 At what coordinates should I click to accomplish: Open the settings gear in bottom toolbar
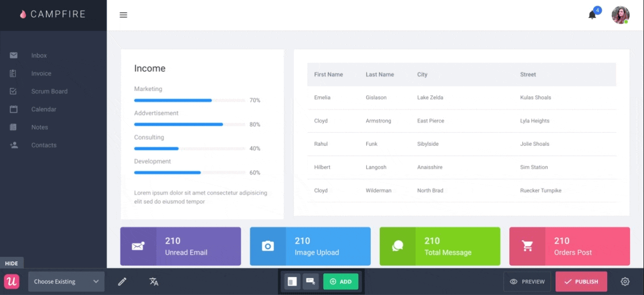625,281
